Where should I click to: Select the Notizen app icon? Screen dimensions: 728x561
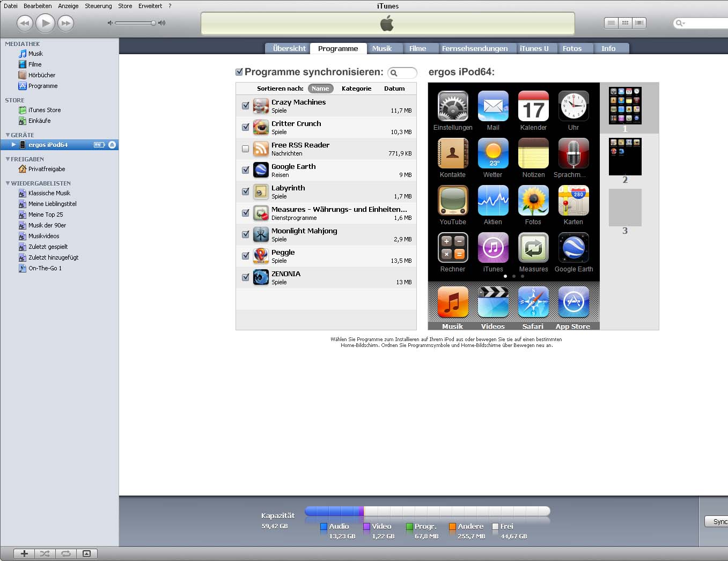[533, 153]
